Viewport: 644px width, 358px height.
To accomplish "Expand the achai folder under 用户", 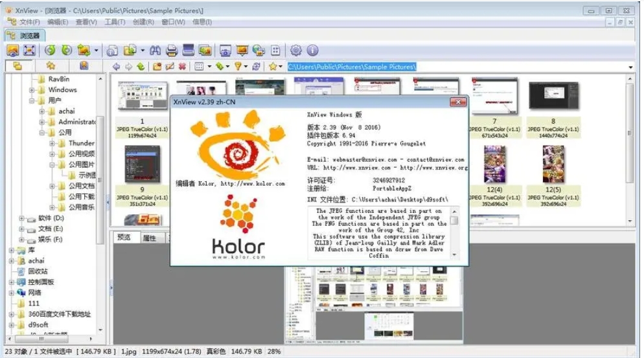I will tap(42, 111).
